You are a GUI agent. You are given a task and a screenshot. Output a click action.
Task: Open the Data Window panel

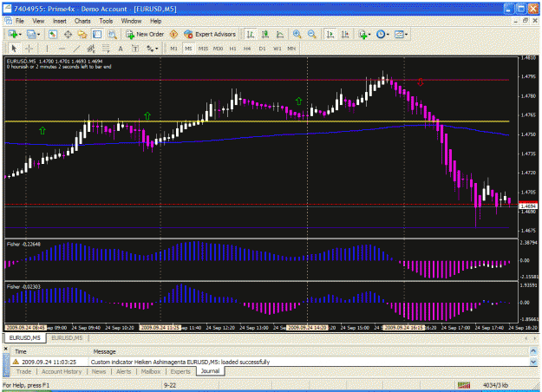[68, 34]
